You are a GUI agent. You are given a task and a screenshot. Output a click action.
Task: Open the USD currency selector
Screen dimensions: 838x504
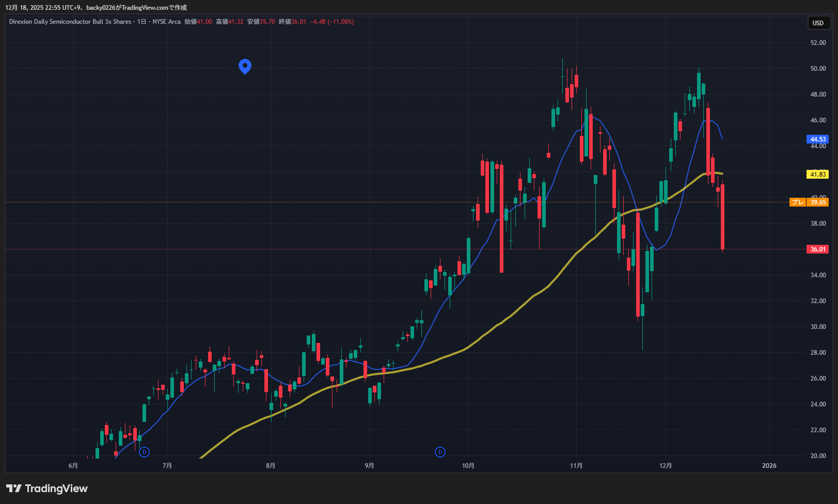point(818,23)
